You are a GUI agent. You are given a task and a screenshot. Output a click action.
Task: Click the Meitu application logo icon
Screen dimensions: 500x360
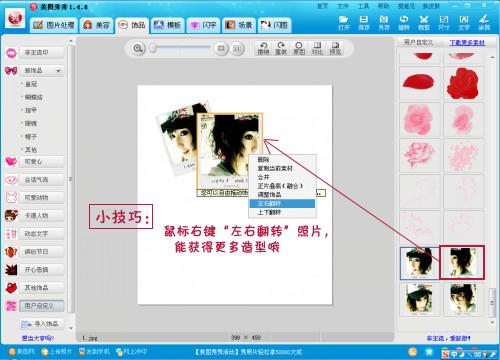[x=15, y=18]
